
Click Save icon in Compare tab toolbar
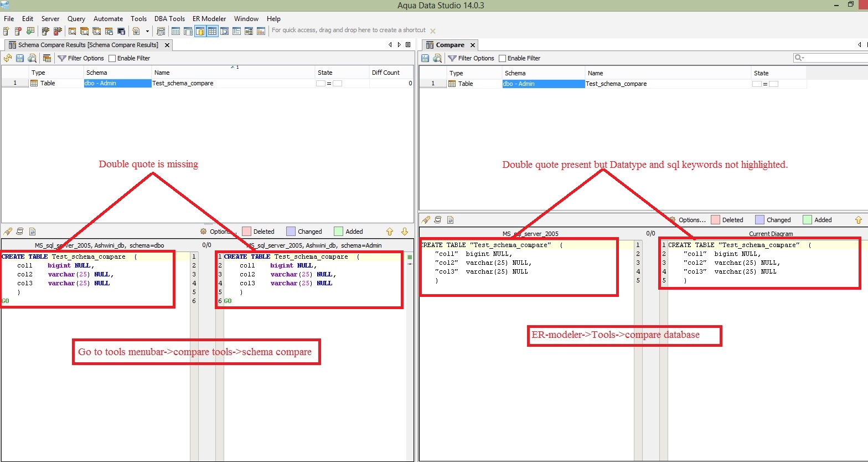[425, 58]
